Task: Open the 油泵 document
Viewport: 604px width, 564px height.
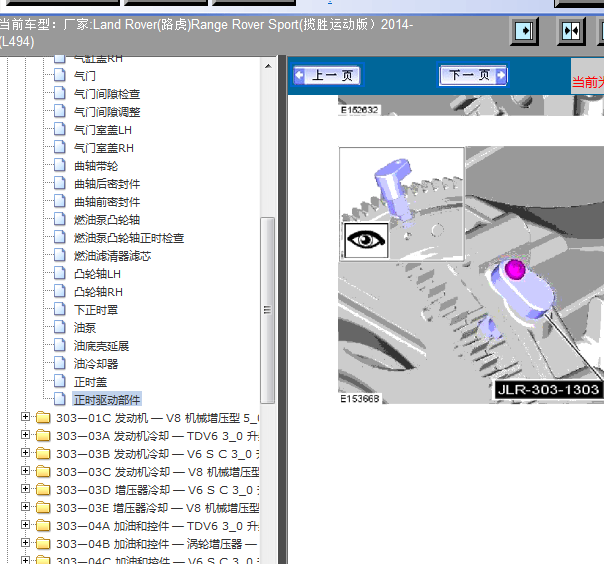Action: 85,328
